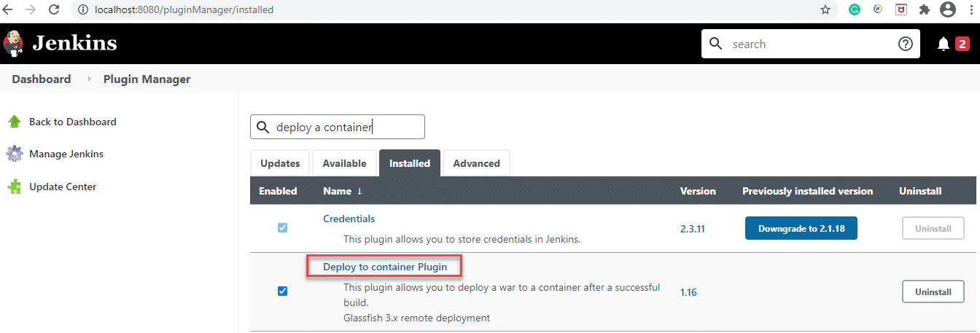Switch to the Available tab

pos(344,163)
